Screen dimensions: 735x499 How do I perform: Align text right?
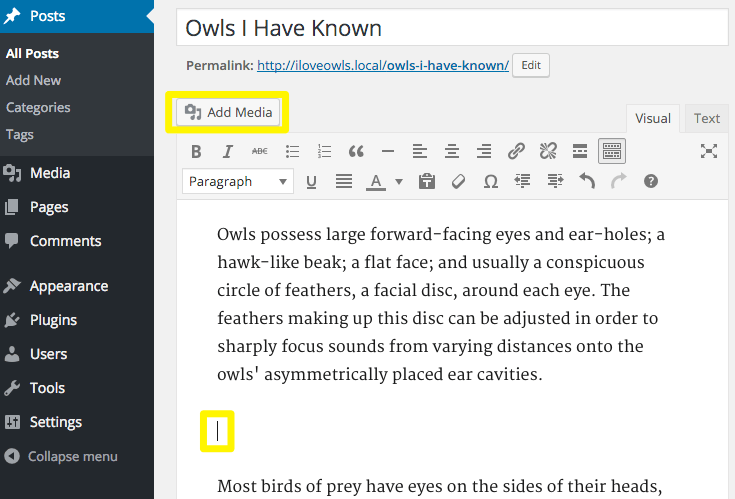click(484, 151)
